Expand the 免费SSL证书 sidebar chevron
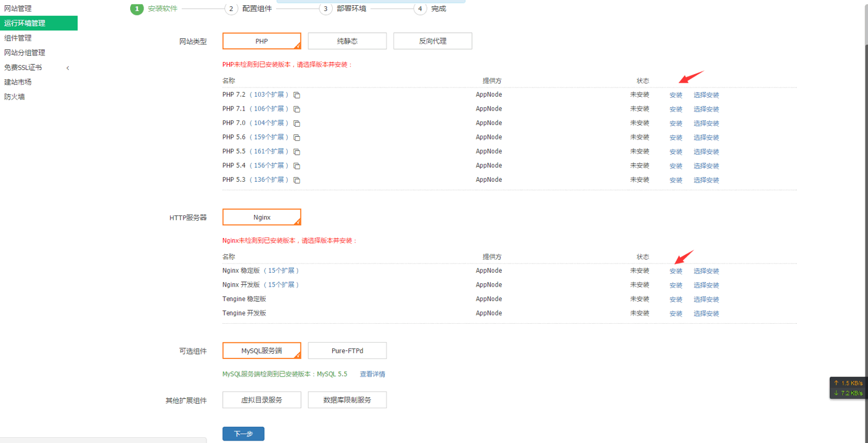Image resolution: width=868 pixels, height=443 pixels. pyautogui.click(x=68, y=68)
